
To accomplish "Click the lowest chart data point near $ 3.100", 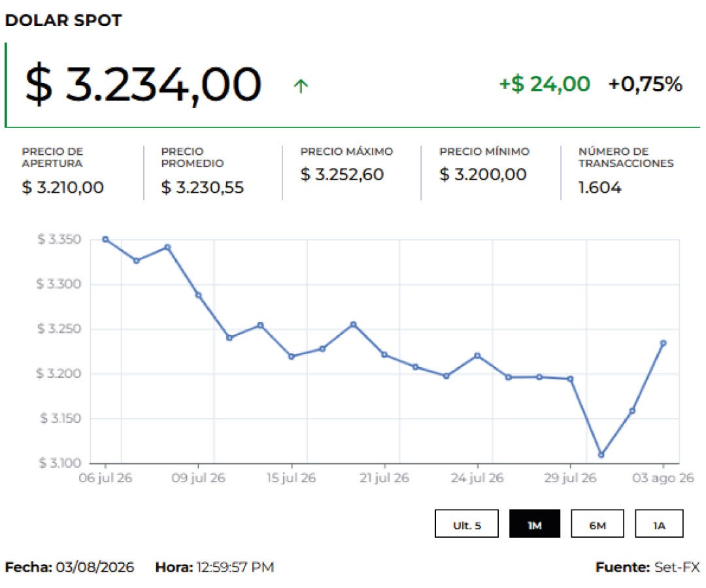I will (601, 455).
